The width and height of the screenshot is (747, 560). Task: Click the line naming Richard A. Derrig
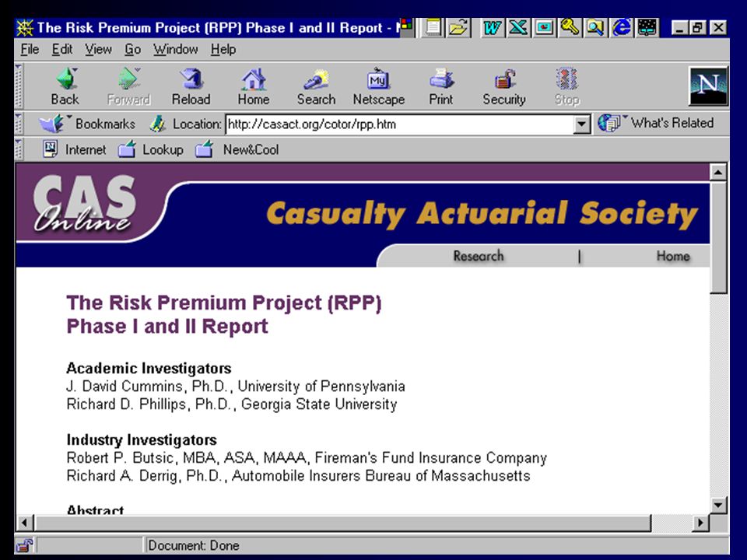(298, 476)
